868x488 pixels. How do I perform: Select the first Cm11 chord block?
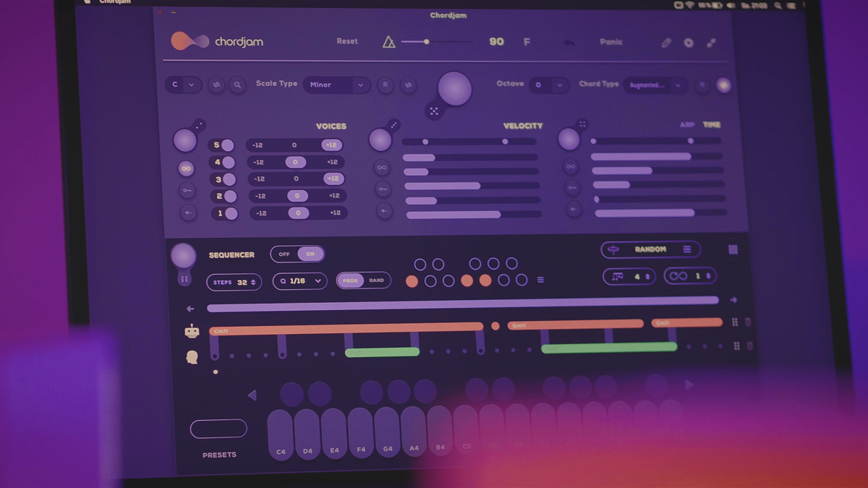pyautogui.click(x=346, y=328)
